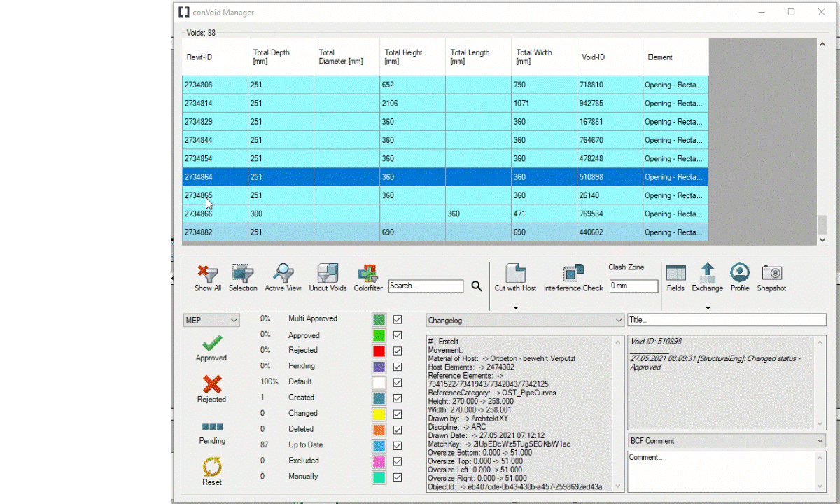Toggle the Excluded color checkbox

398,461
